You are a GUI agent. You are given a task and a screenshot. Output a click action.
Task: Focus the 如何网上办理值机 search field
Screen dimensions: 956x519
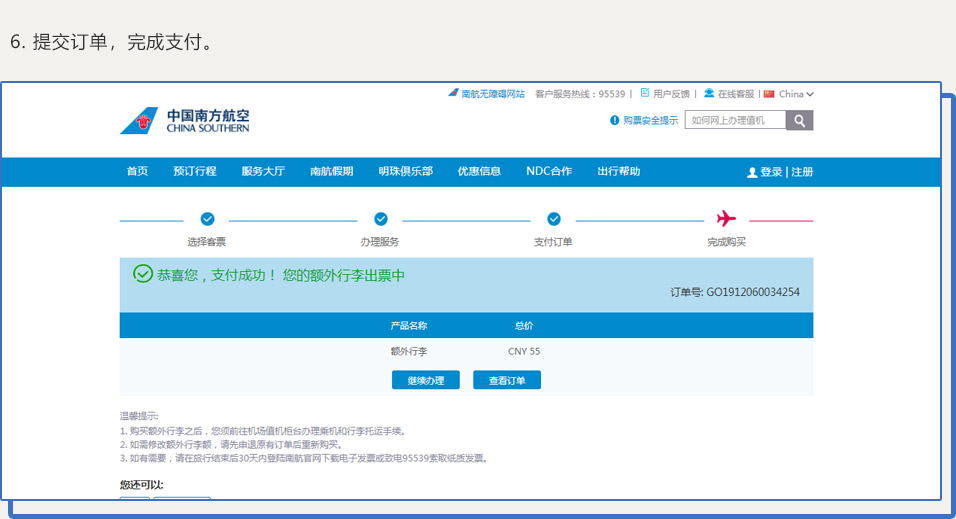click(x=735, y=120)
